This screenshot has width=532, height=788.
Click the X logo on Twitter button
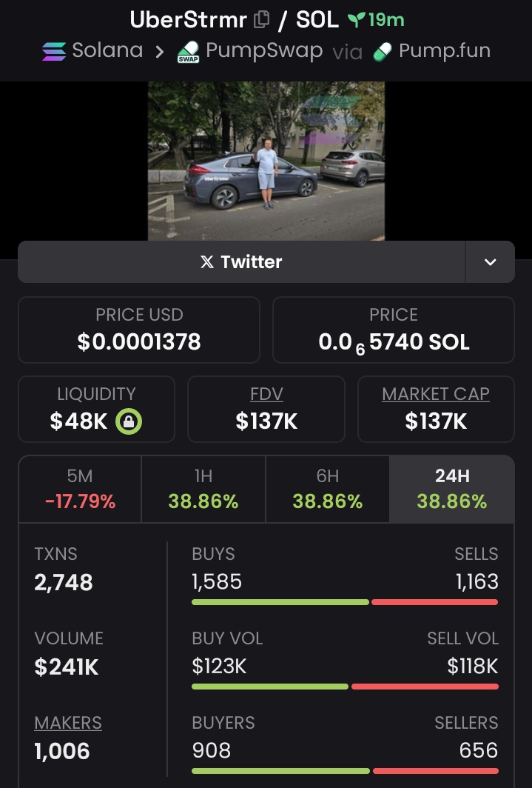pyautogui.click(x=206, y=262)
